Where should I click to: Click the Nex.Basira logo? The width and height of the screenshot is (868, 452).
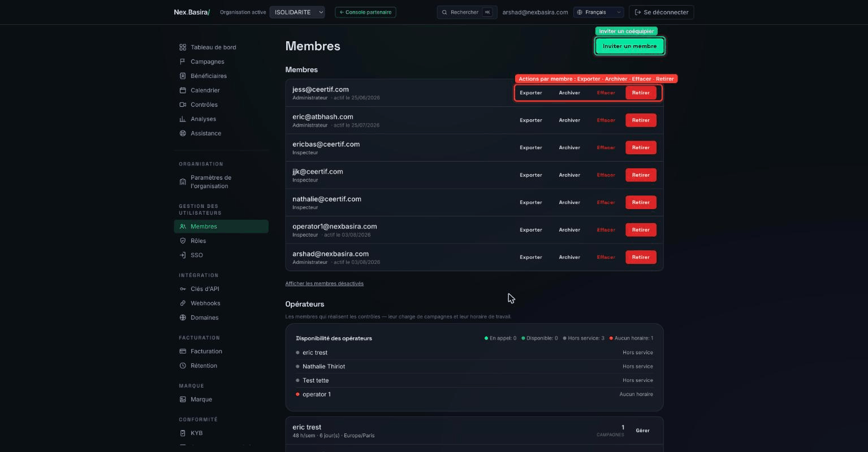coord(192,12)
